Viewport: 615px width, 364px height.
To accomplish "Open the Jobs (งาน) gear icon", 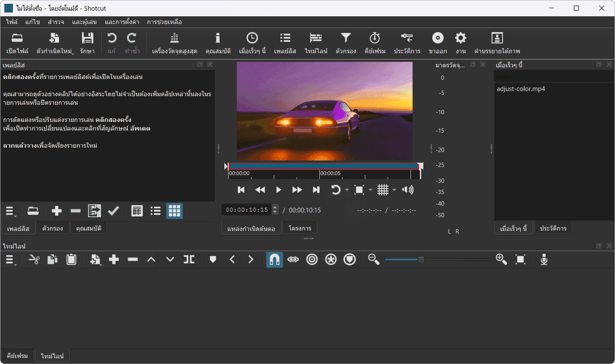I will point(461,43).
